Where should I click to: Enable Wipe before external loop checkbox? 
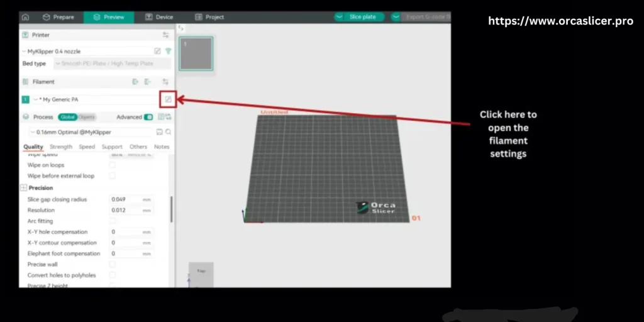[x=112, y=176]
